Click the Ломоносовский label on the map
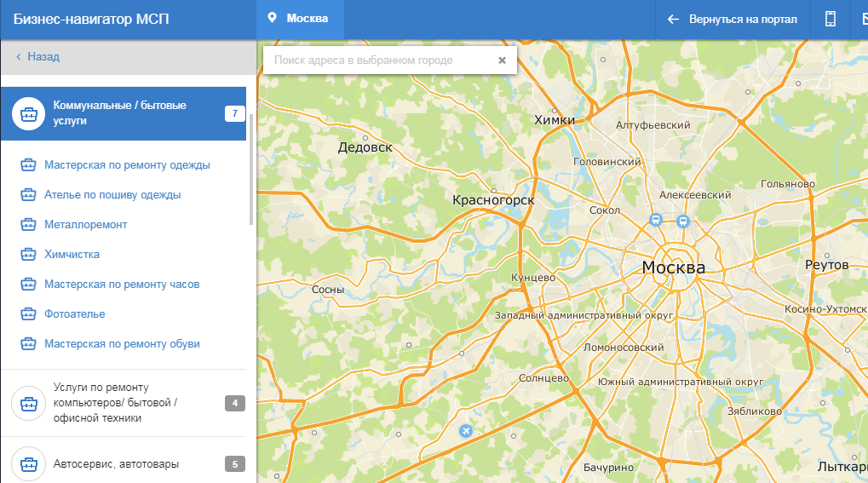 pyautogui.click(x=624, y=348)
